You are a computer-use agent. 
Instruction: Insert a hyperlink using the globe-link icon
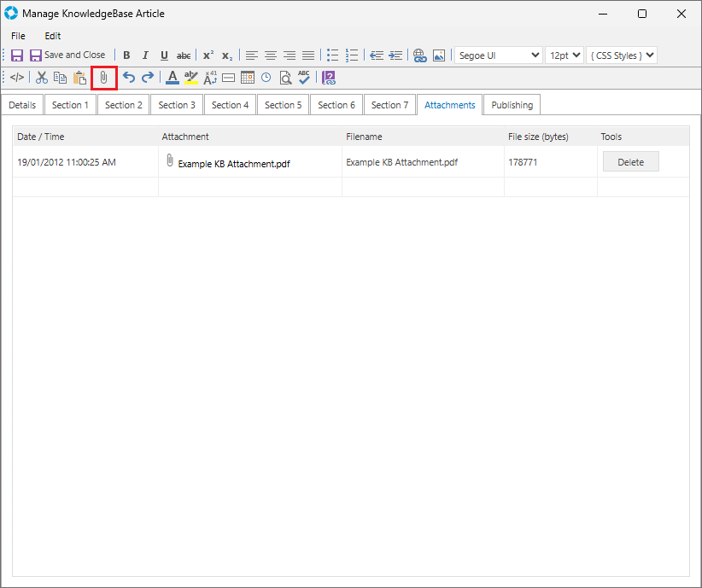click(419, 55)
